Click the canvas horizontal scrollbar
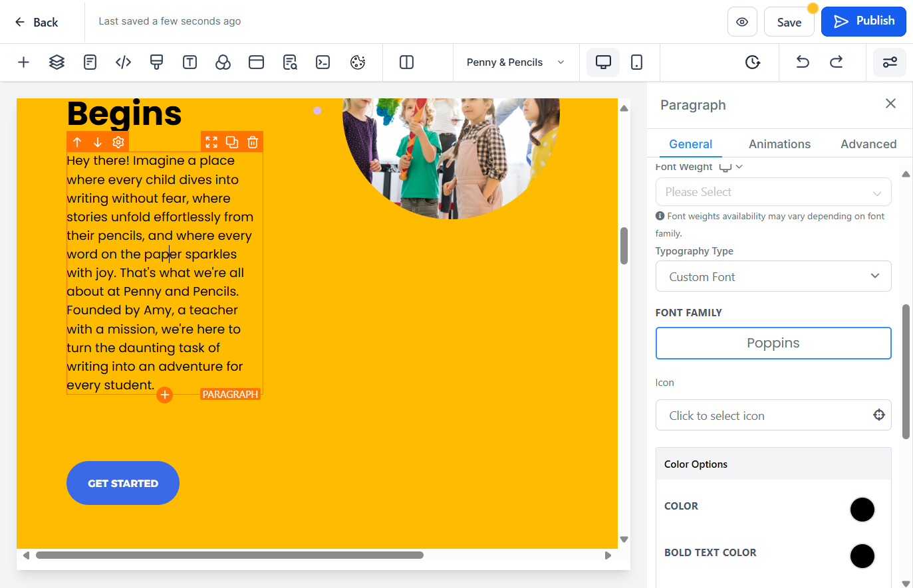This screenshot has width=913, height=588. pos(229,555)
